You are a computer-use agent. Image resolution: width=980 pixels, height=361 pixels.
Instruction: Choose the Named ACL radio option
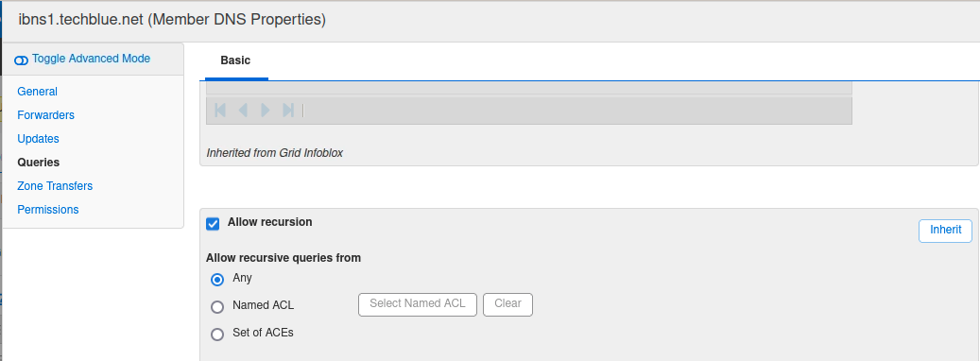(x=217, y=307)
